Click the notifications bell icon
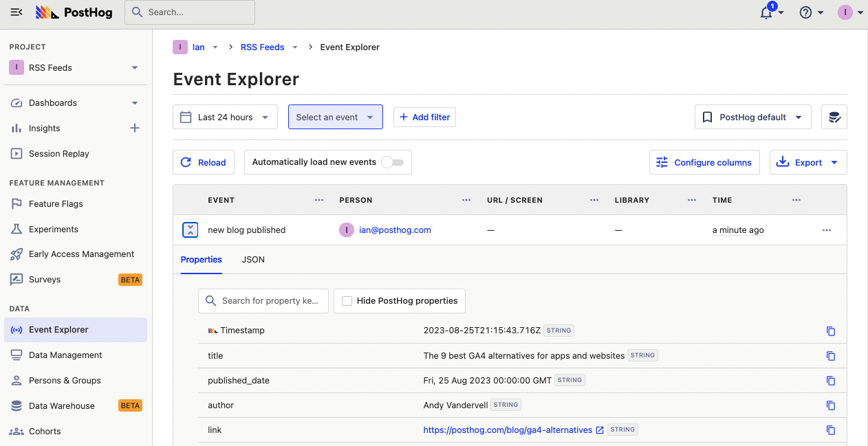868x446 pixels. click(x=766, y=13)
